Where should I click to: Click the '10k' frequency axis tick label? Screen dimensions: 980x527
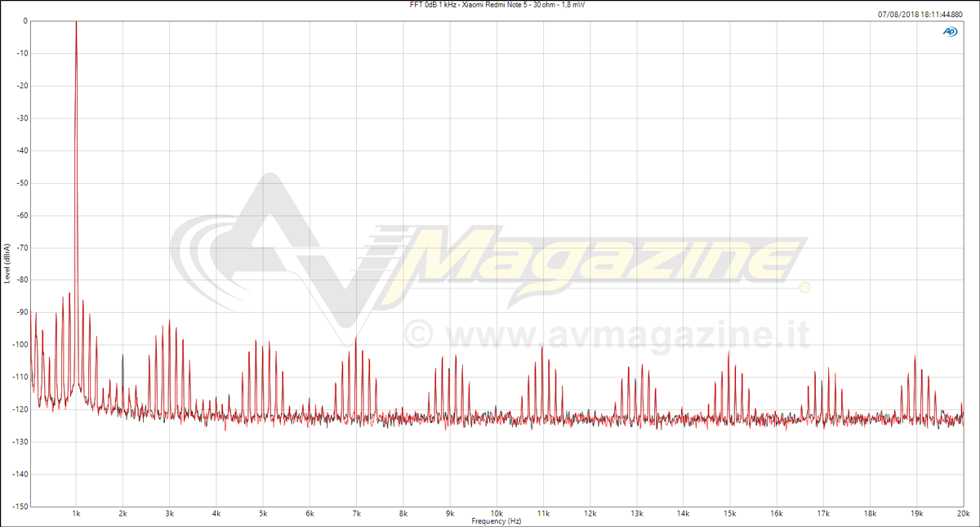(497, 514)
